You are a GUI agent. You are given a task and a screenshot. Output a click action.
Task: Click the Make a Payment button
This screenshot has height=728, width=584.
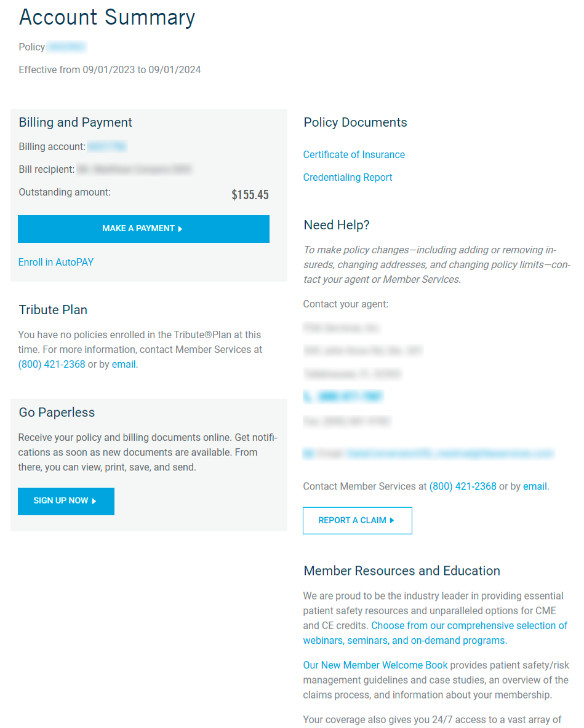click(143, 229)
